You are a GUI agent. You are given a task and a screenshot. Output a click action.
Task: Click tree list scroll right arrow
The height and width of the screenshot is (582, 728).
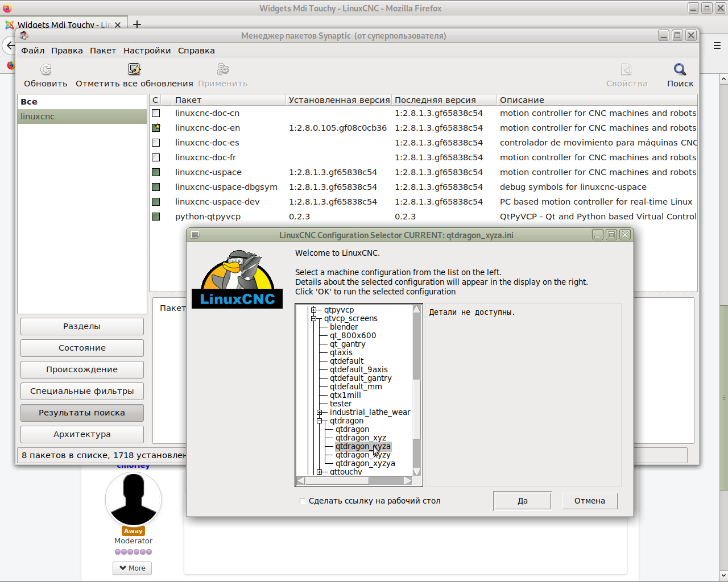408,481
